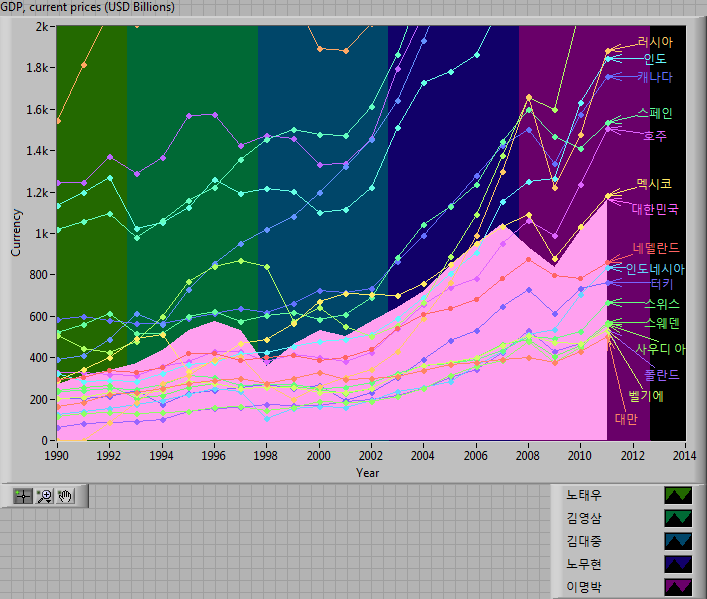Click the 이명박 legend label

tap(583, 587)
